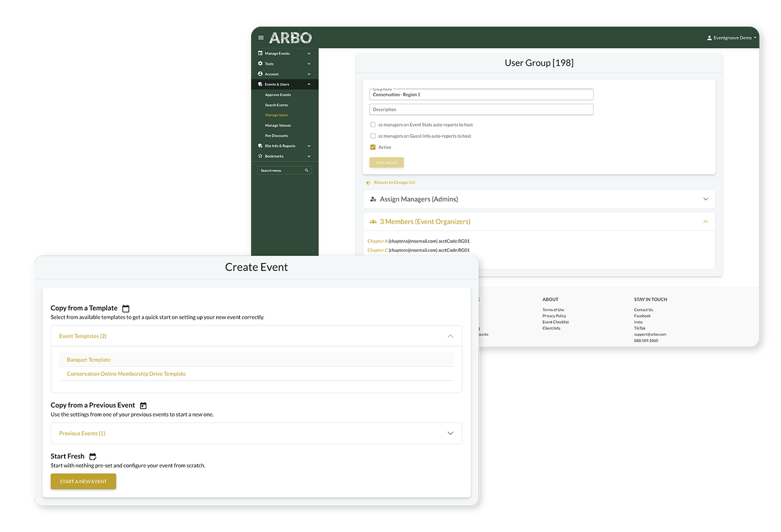
Task: Expand the Account chevron in sidebar
Action: click(x=309, y=74)
